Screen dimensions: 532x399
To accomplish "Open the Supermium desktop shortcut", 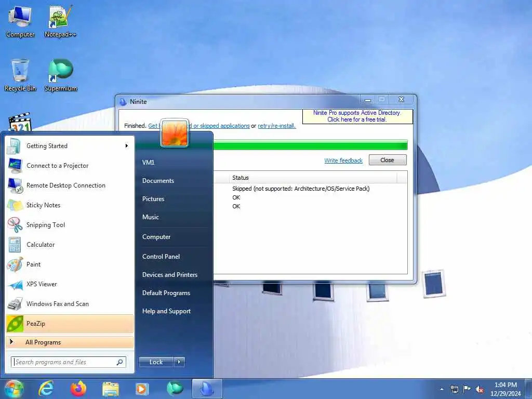I will [x=61, y=75].
